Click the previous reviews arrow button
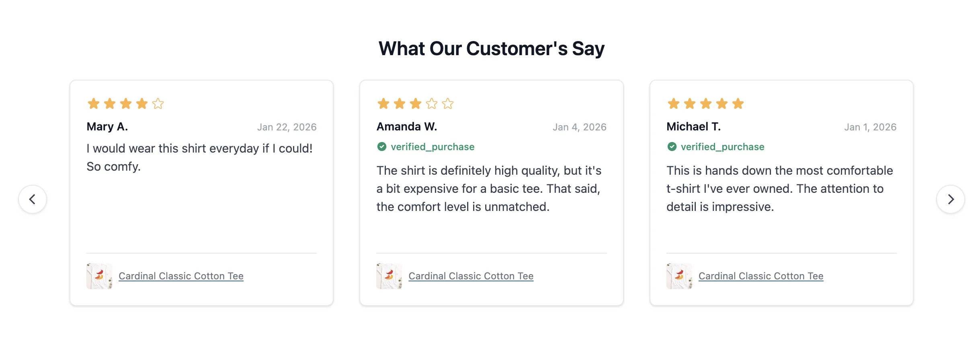Viewport: 980px width, 351px height. click(33, 199)
